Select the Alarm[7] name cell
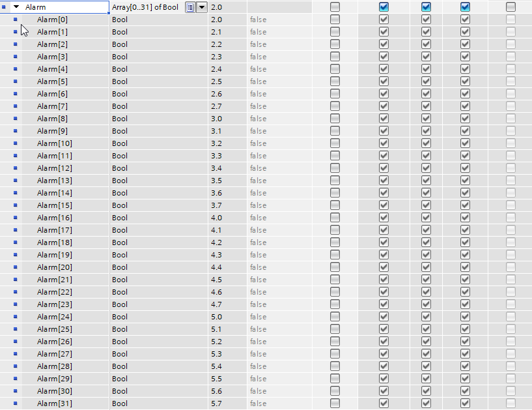 point(66,106)
